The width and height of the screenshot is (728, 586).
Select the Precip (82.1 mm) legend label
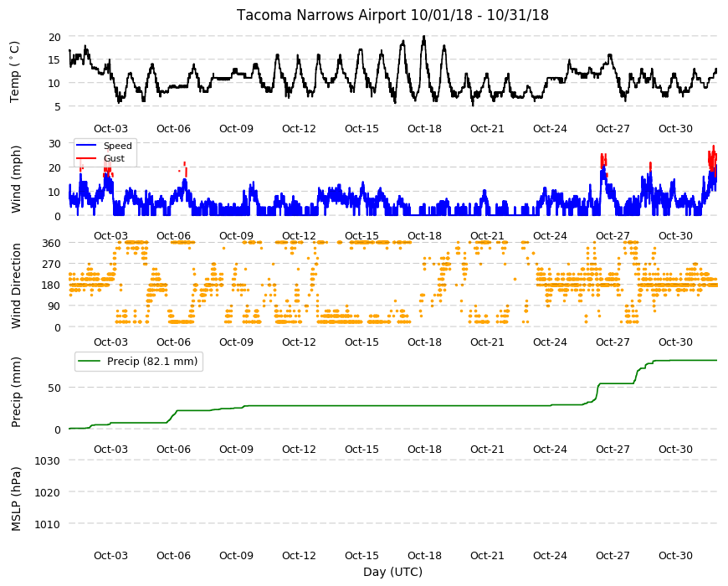(152, 362)
